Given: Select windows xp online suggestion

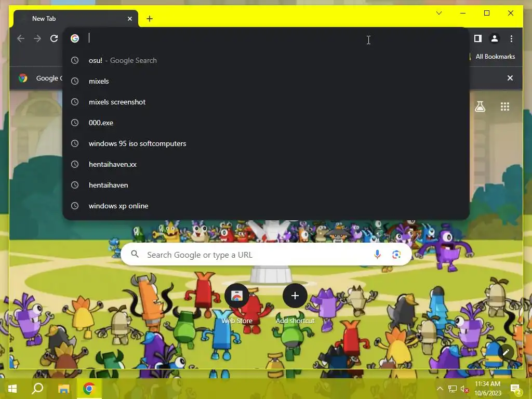Looking at the screenshot, I should [265, 206].
